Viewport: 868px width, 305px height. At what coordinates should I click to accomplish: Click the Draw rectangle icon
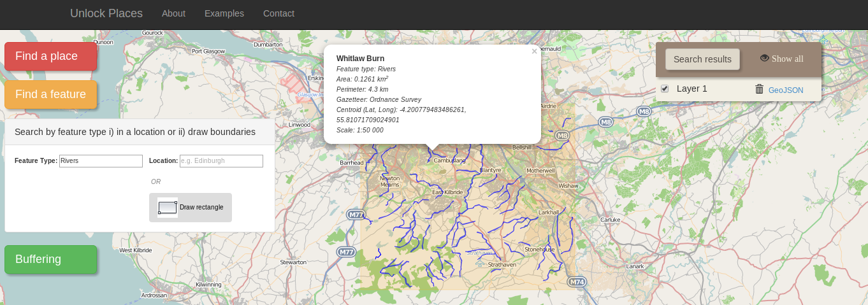pyautogui.click(x=167, y=208)
